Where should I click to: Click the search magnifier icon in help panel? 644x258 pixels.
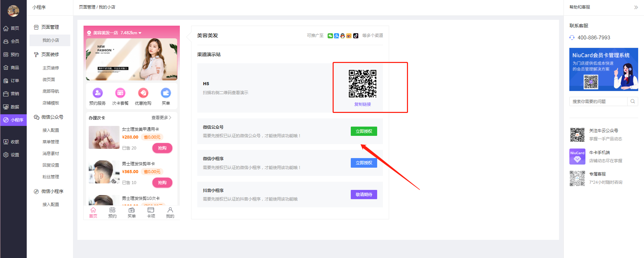point(633,101)
